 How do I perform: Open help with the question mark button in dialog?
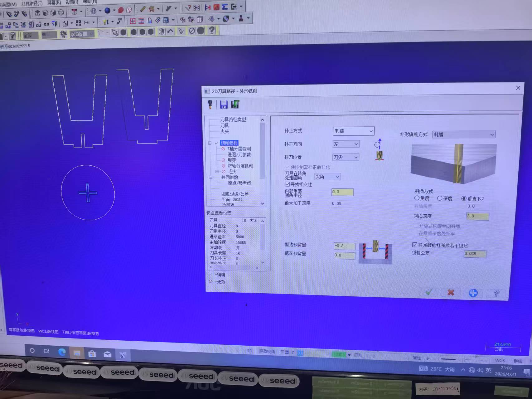coord(496,293)
